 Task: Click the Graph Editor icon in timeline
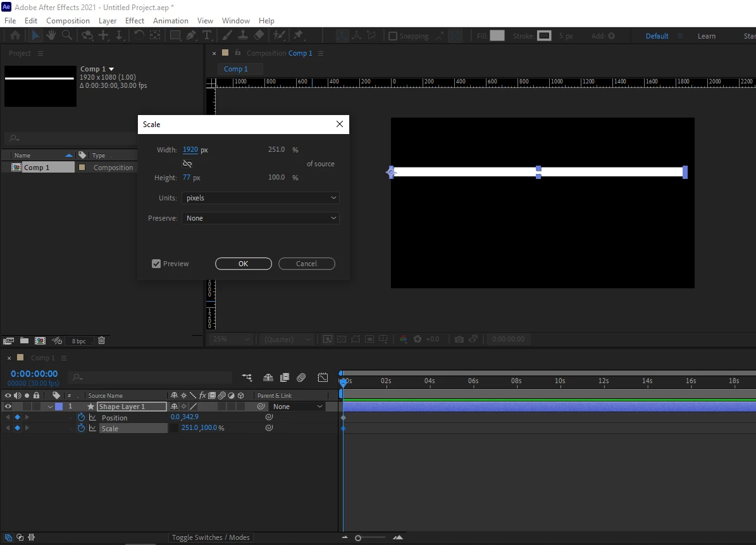pos(323,377)
